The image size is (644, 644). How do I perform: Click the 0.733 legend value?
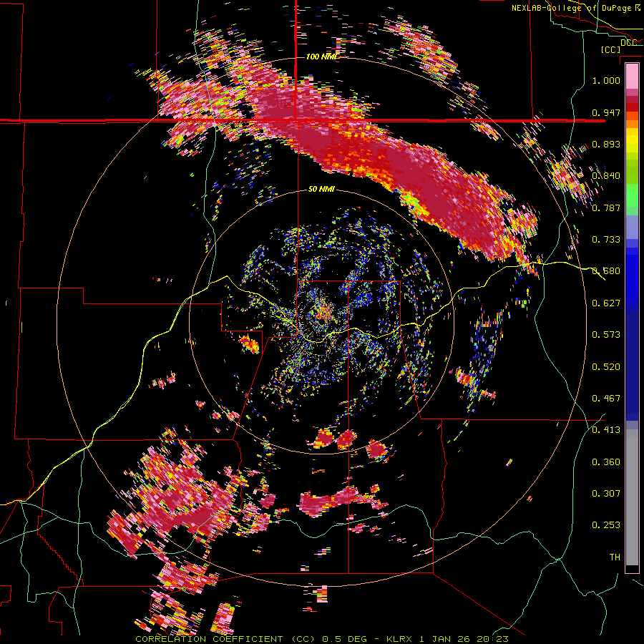(x=606, y=239)
